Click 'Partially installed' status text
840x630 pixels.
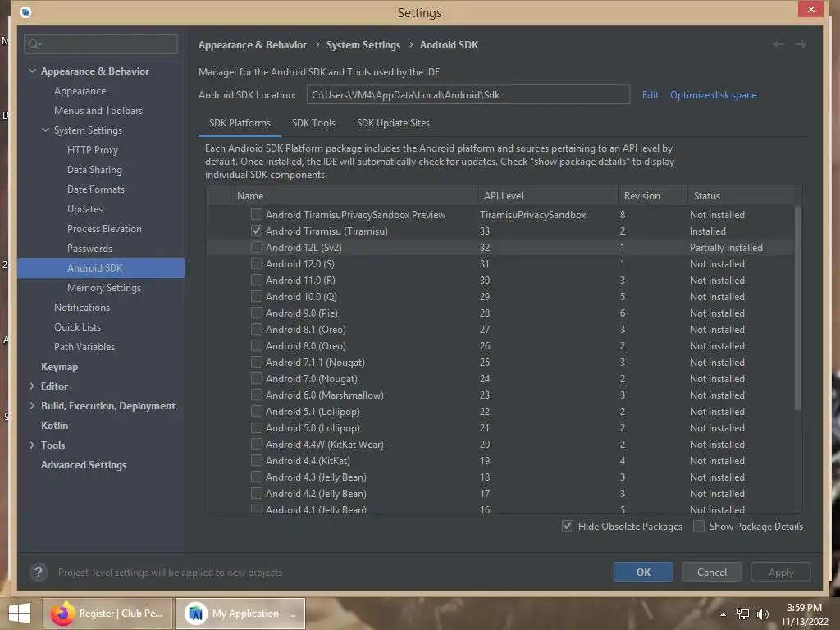pos(726,248)
